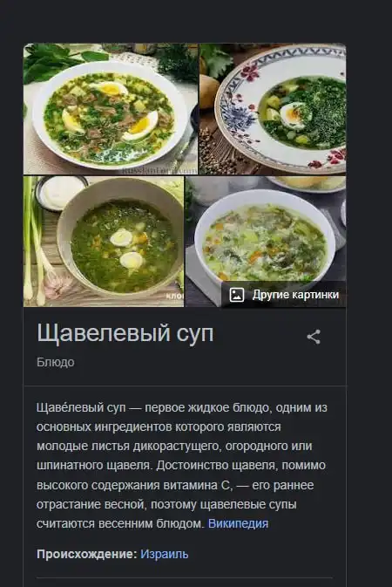The height and width of the screenshot is (587, 392).
Task: Click the potato beside the floral plate
Action: coord(207,91)
